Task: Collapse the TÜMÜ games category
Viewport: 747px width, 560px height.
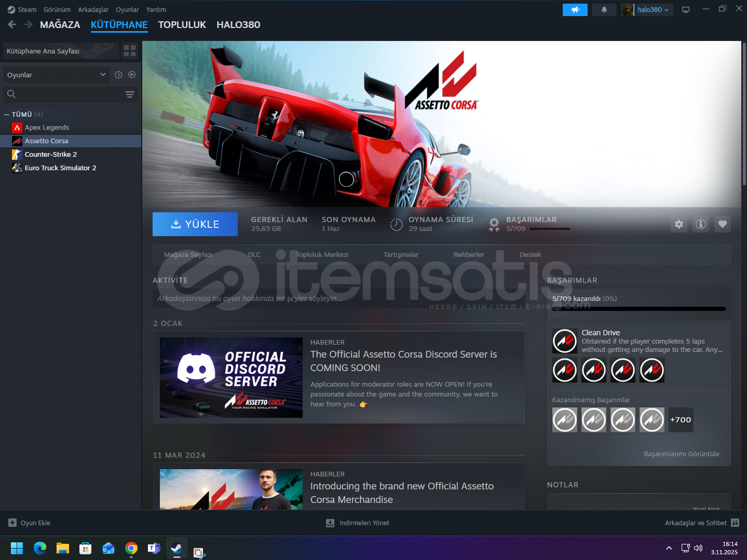Action: pos(7,114)
